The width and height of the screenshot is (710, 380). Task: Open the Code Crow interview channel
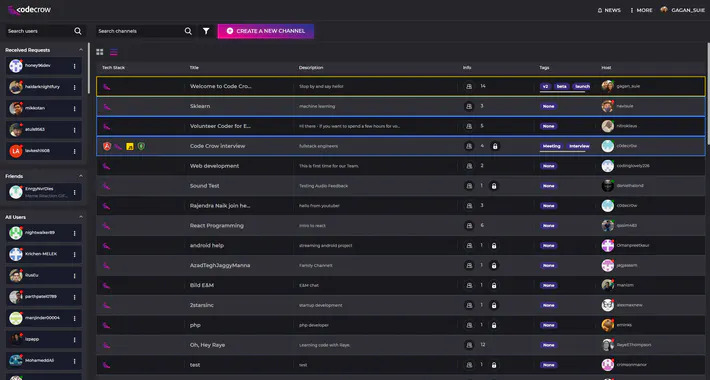(401, 146)
